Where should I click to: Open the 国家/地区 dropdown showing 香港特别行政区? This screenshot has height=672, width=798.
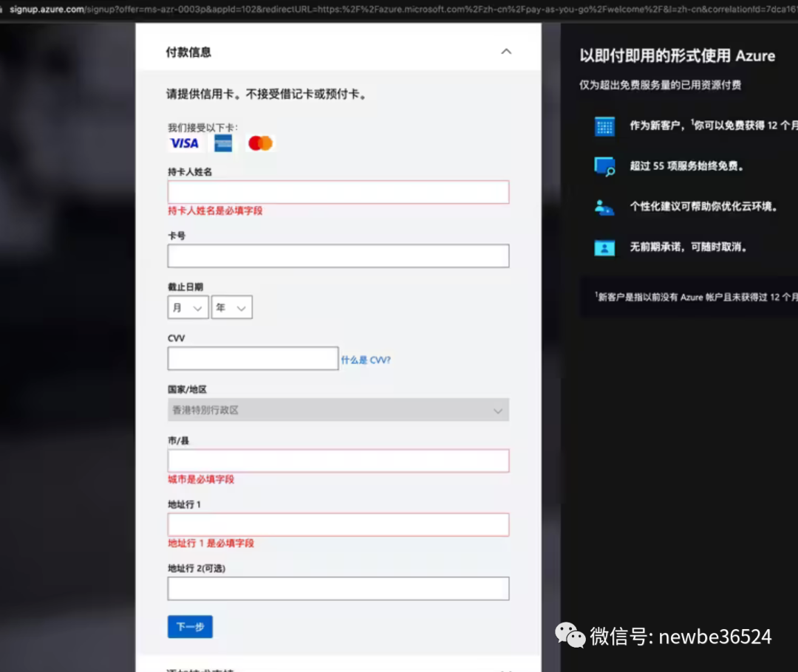pyautogui.click(x=338, y=410)
